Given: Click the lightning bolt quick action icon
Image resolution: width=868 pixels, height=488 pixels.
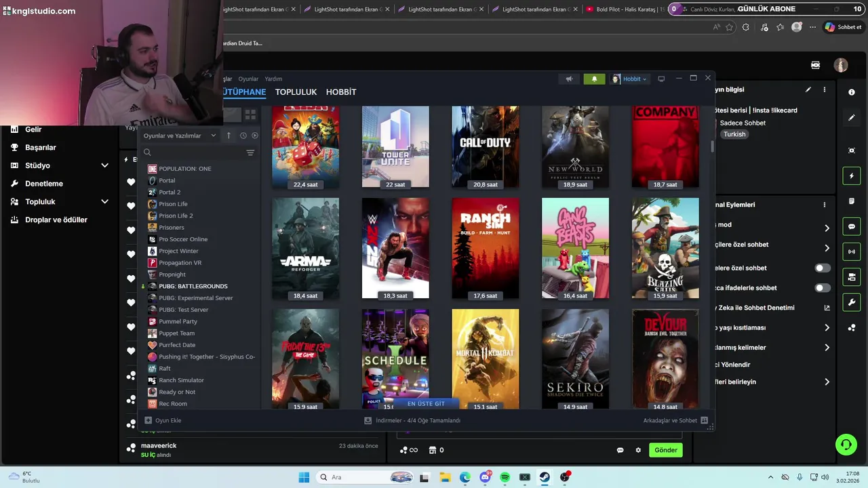Looking at the screenshot, I should click(x=852, y=176).
